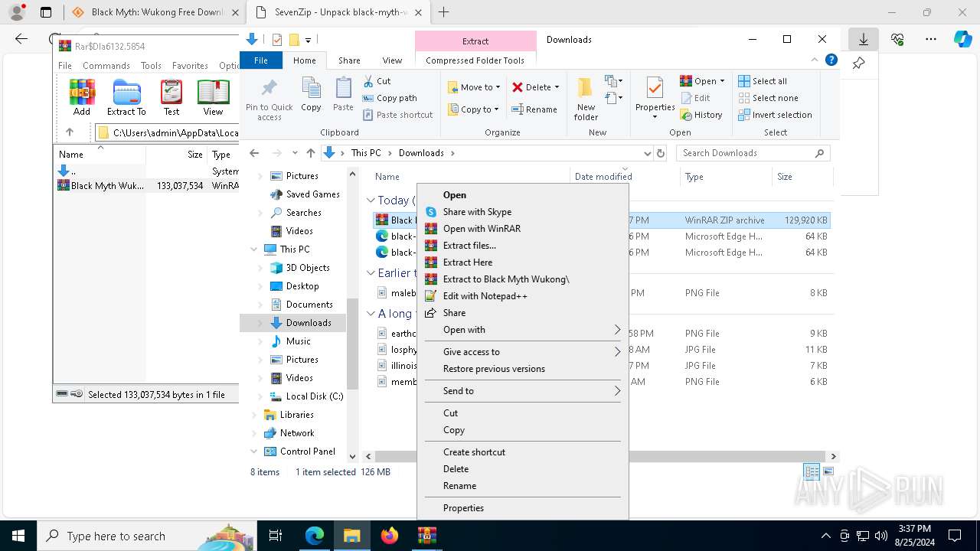This screenshot has width=980, height=551.
Task: Open WinRAR Favorites menu
Action: click(x=190, y=66)
